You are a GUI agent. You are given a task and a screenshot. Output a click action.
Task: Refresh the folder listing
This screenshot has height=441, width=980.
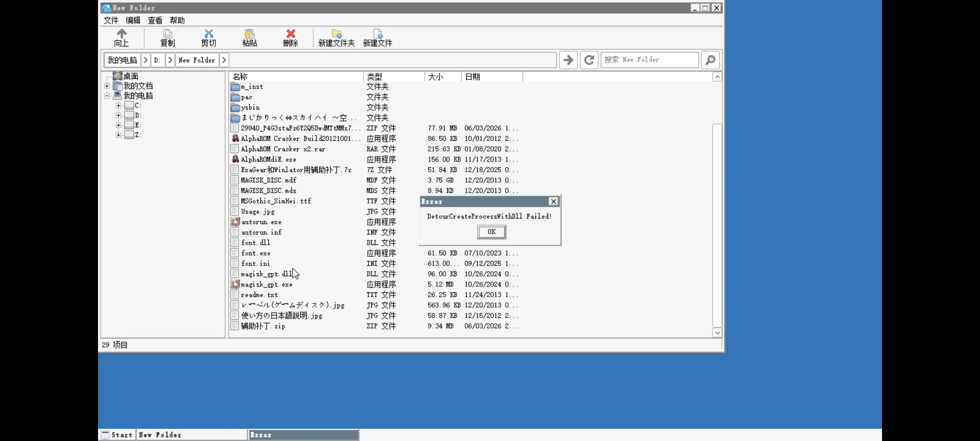click(x=589, y=60)
